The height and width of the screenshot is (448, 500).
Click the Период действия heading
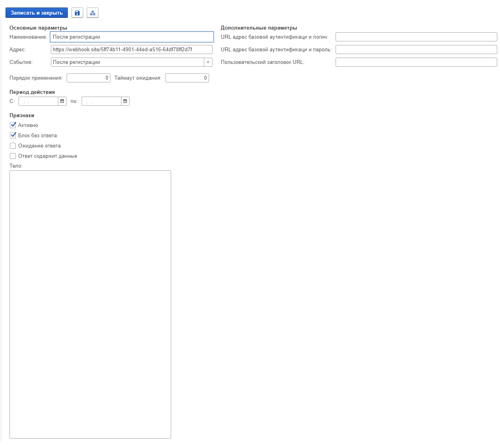pyautogui.click(x=32, y=92)
